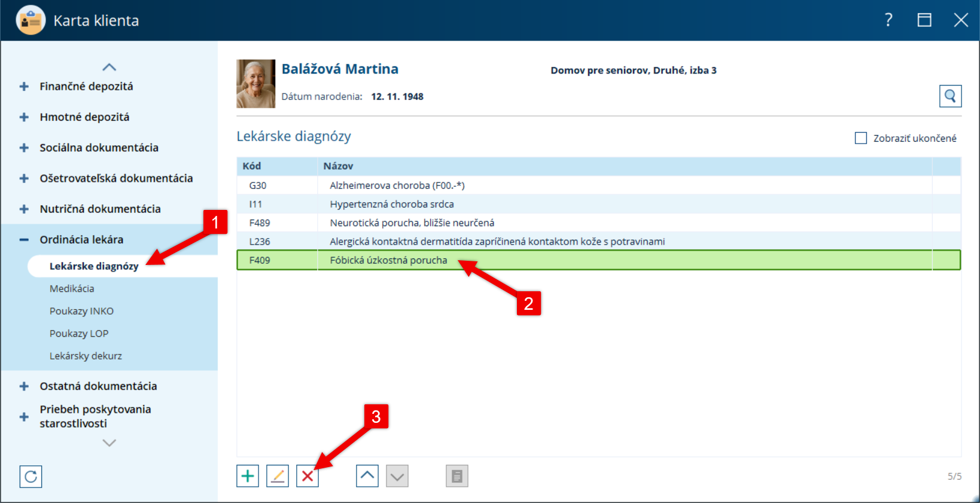Select the Alzheimerova choroba diagnosis row

[598, 185]
